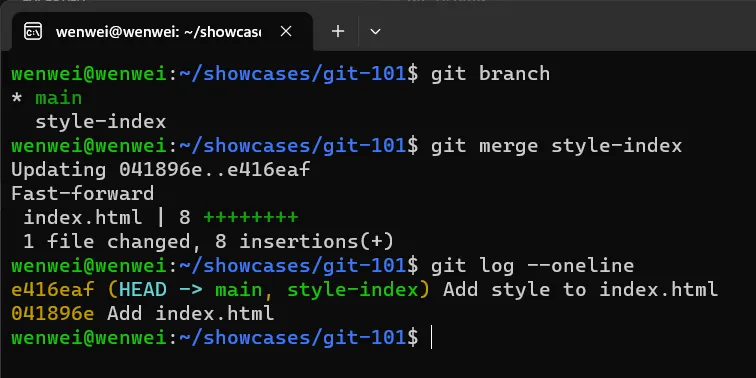The image size is (756, 378).
Task: Click the 'Add index.html' commit message
Action: [x=190, y=314]
